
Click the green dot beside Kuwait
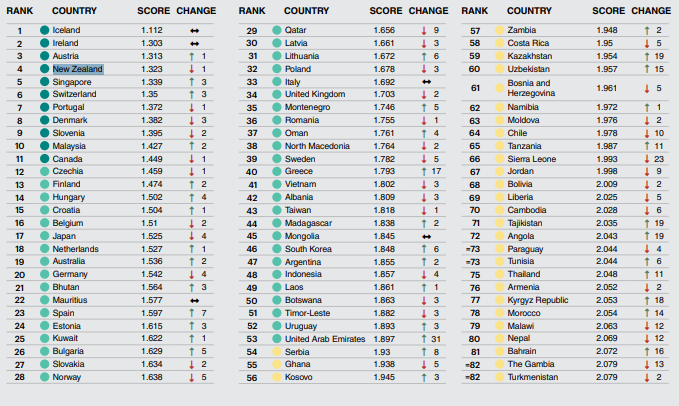(x=44, y=338)
